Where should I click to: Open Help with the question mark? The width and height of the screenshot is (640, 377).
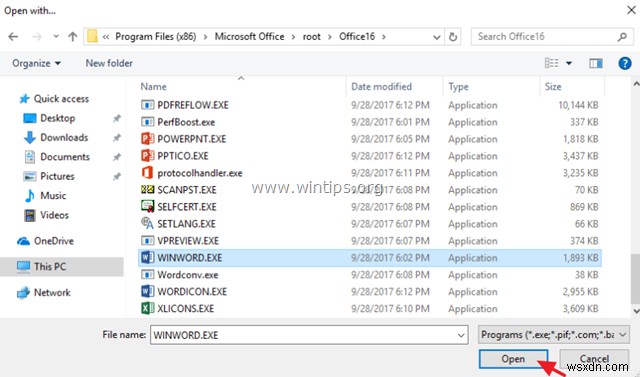click(x=624, y=63)
